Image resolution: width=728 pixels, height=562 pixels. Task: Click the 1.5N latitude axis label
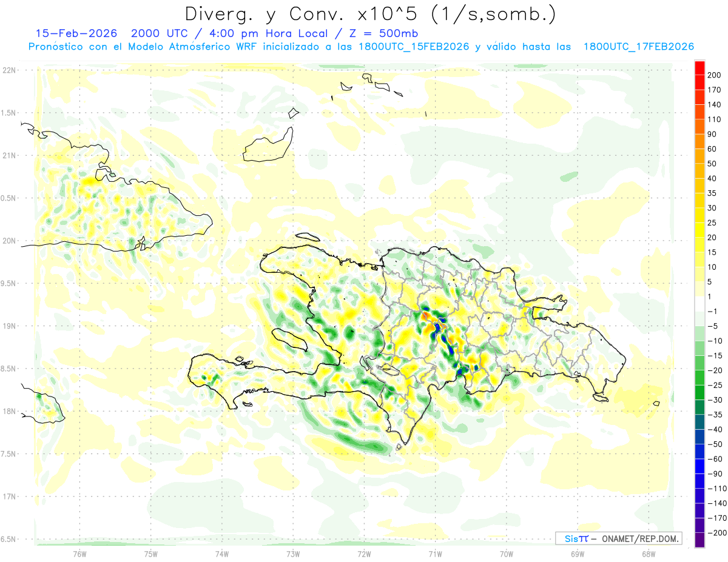8,113
